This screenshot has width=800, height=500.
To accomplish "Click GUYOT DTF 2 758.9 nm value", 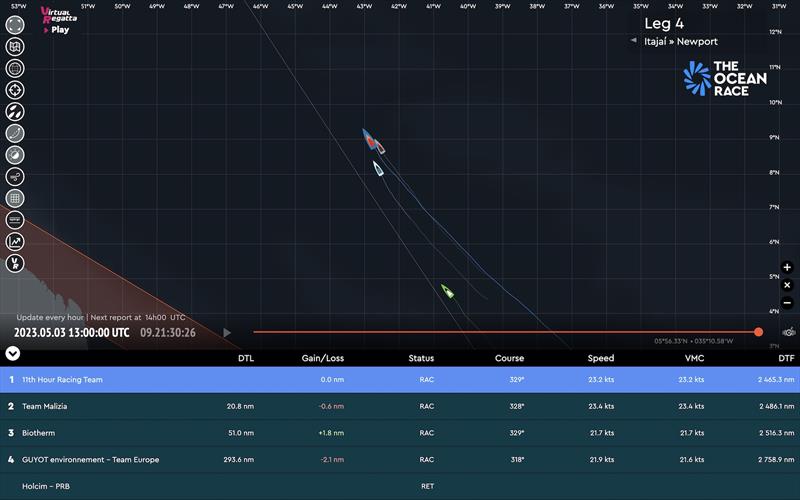I will pyautogui.click(x=776, y=460).
